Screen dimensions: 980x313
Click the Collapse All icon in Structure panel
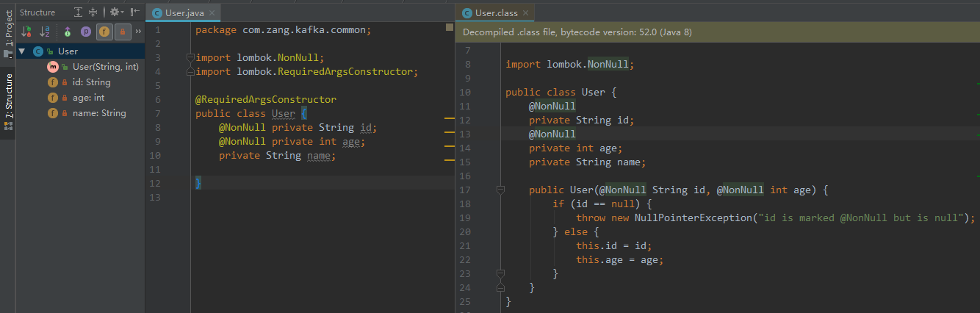pyautogui.click(x=93, y=12)
